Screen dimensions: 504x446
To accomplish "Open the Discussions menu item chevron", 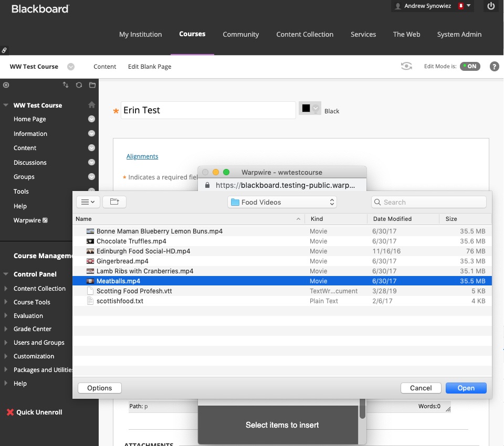I will click(91, 162).
